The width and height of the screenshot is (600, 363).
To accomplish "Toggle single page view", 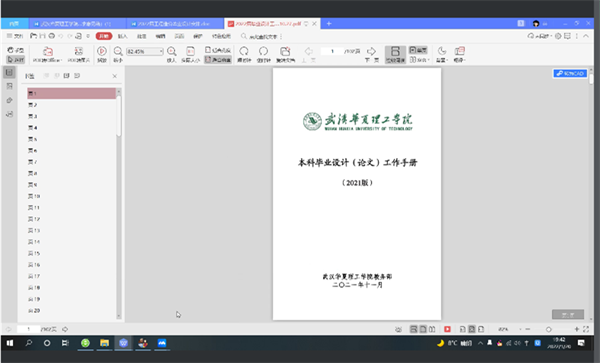I will [418, 50].
